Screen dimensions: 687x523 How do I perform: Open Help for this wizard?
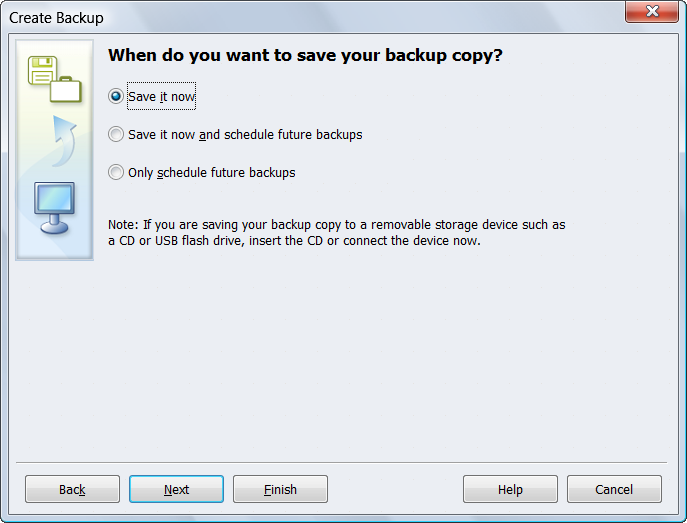pyautogui.click(x=510, y=489)
